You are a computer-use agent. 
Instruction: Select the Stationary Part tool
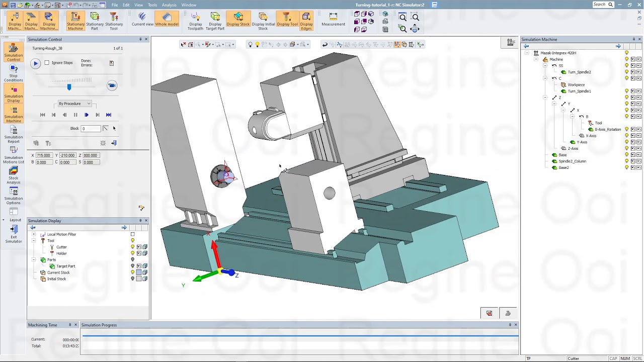click(95, 21)
